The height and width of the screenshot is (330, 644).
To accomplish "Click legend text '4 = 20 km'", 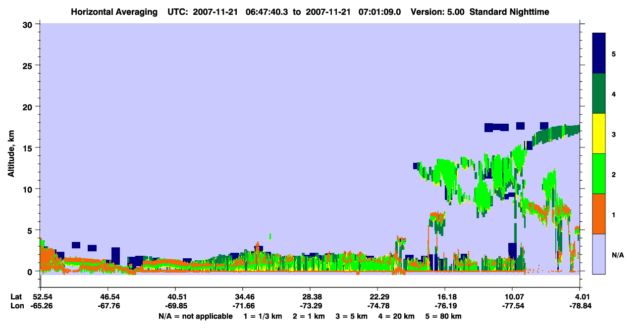I will 397,316.
